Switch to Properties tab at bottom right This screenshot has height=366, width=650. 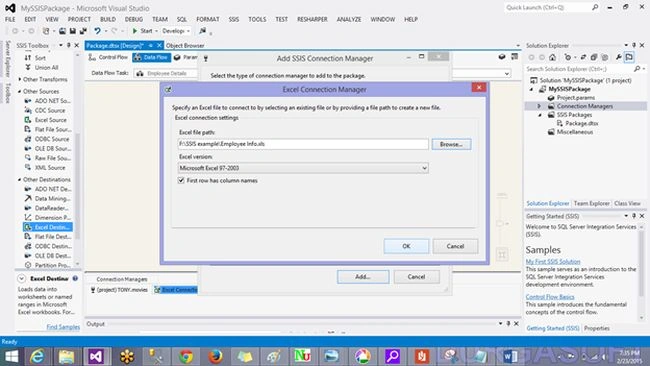[597, 328]
